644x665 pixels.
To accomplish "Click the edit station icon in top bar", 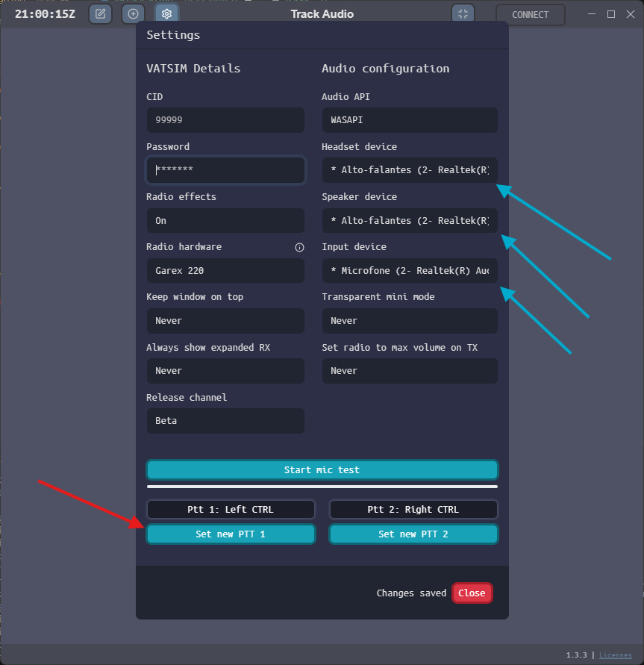I will pos(100,14).
